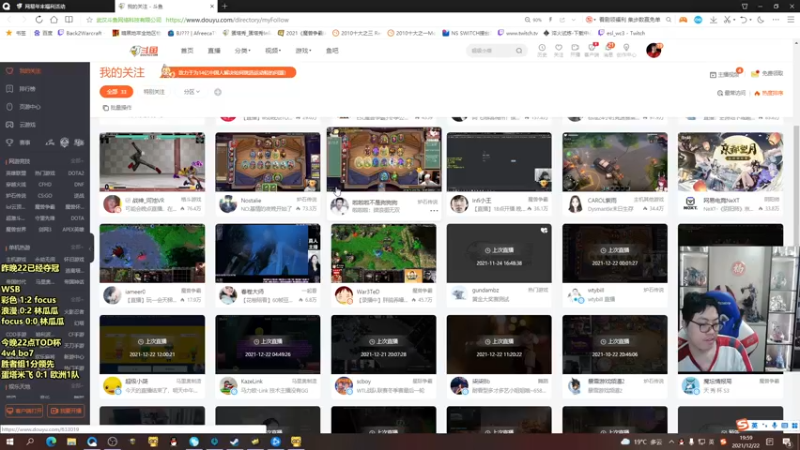
Task: Sort by 最常访问
Action: (732, 93)
